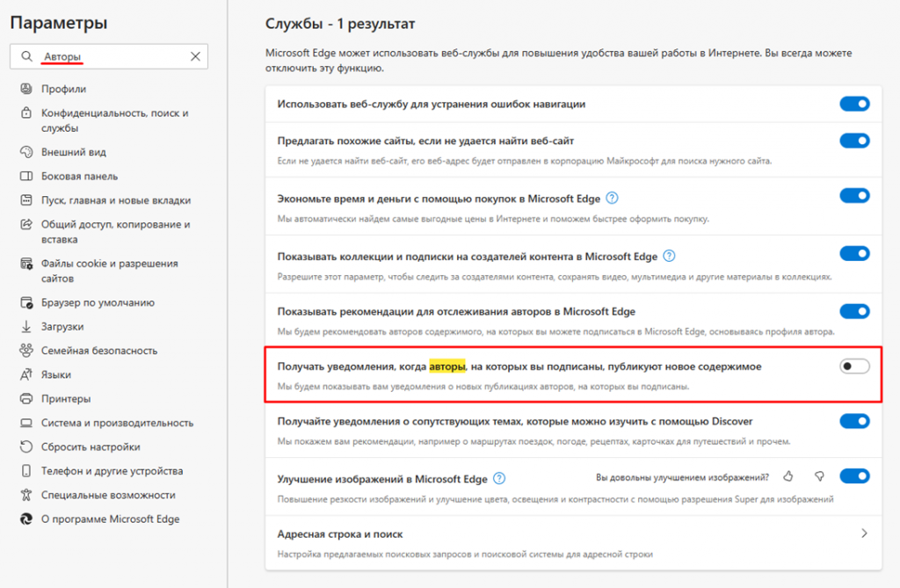The image size is (900, 588).
Task: Disable the navigation error web service toggle
Action: point(853,104)
